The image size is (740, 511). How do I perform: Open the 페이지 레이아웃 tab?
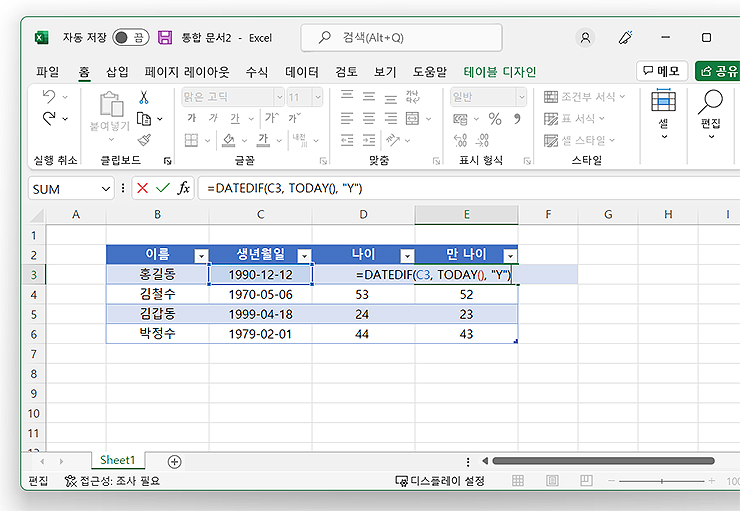187,72
